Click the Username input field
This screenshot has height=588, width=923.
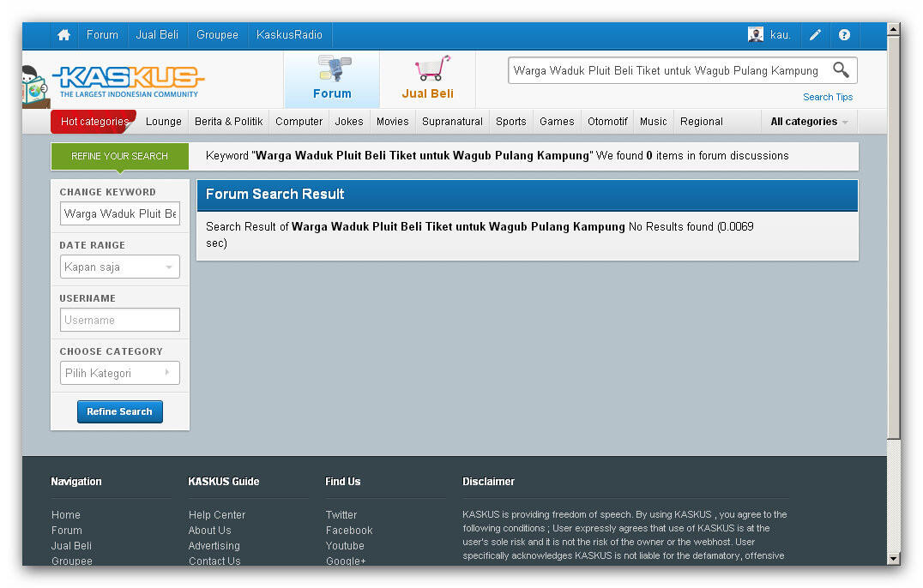120,320
